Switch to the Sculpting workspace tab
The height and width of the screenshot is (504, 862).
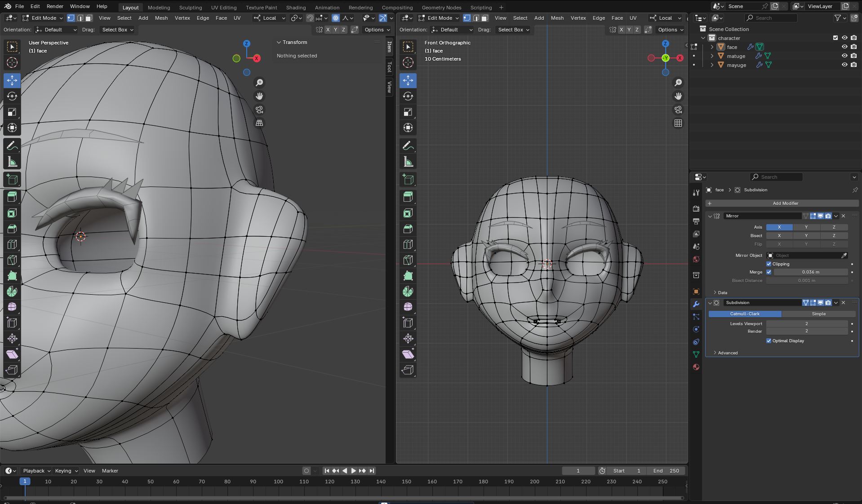pyautogui.click(x=190, y=7)
